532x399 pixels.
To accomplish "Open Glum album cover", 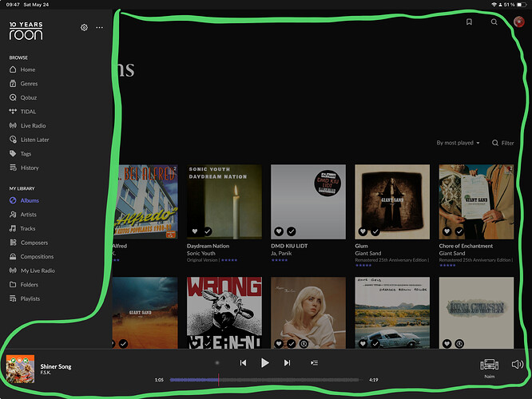I will pyautogui.click(x=392, y=202).
